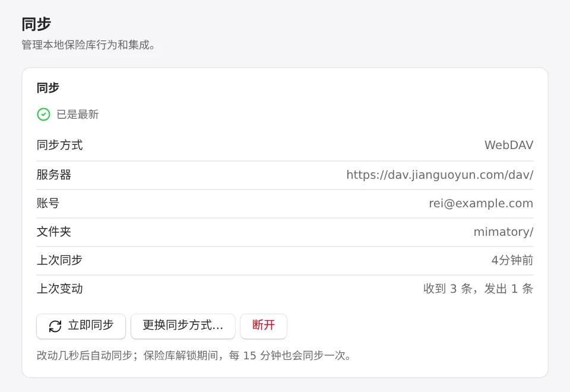Click the 立即同步 button
570x392 pixels.
81,326
